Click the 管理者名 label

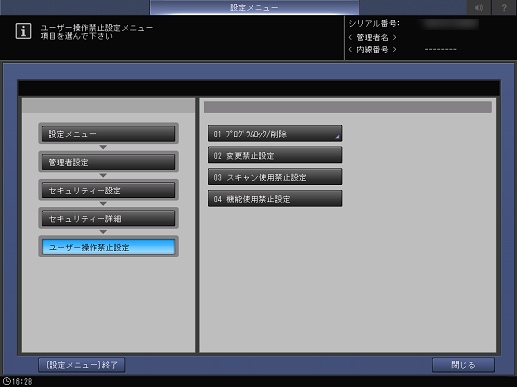[372, 37]
